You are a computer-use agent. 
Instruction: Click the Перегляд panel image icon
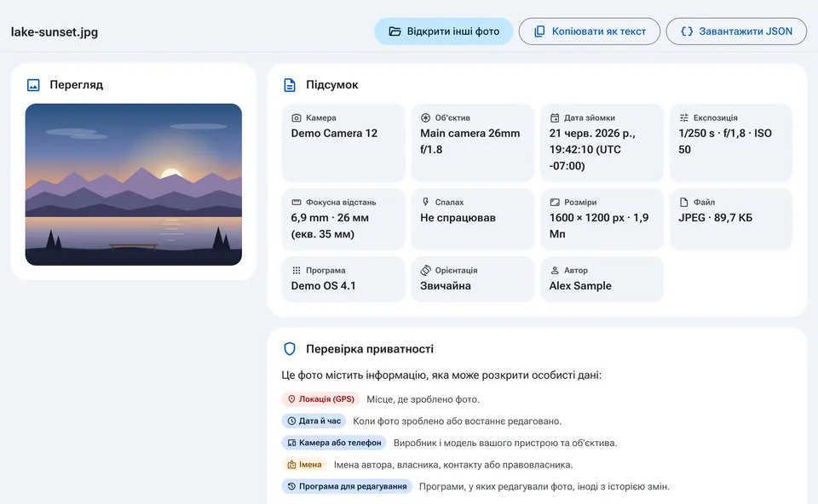point(33,85)
